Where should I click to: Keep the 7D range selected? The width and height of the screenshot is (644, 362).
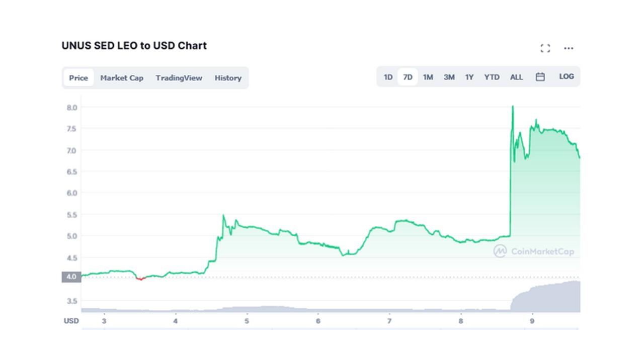[408, 77]
